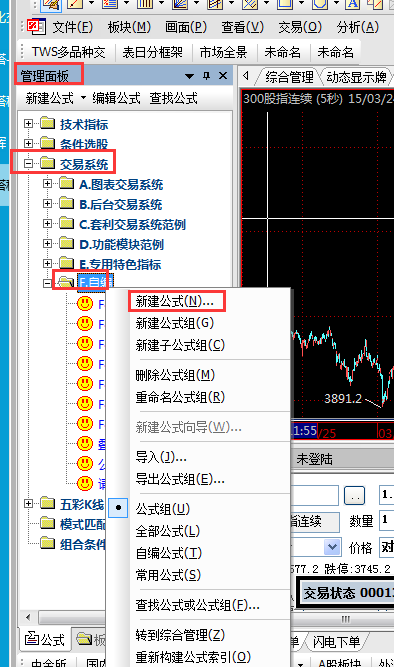Image resolution: width=394 pixels, height=667 pixels.
Task: Open the 板块(M) menu
Action: click(x=129, y=27)
